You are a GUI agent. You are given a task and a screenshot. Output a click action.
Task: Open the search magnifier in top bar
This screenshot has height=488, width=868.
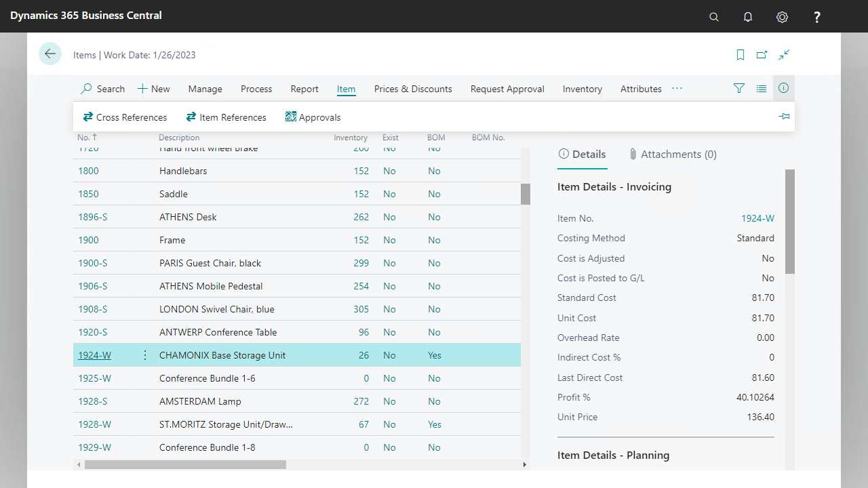tap(713, 17)
